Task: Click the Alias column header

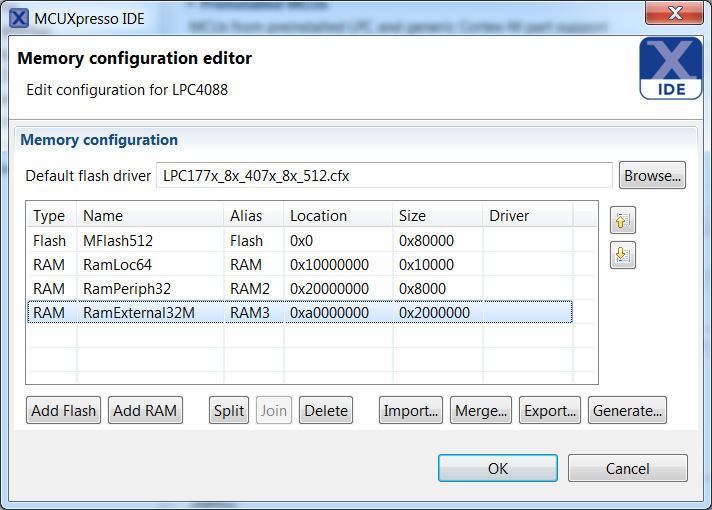Action: (254, 215)
